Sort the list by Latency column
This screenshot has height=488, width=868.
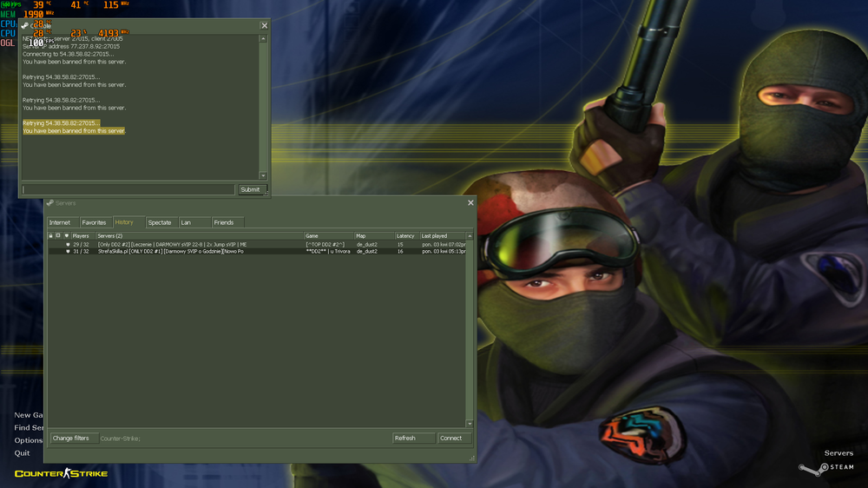click(x=407, y=236)
